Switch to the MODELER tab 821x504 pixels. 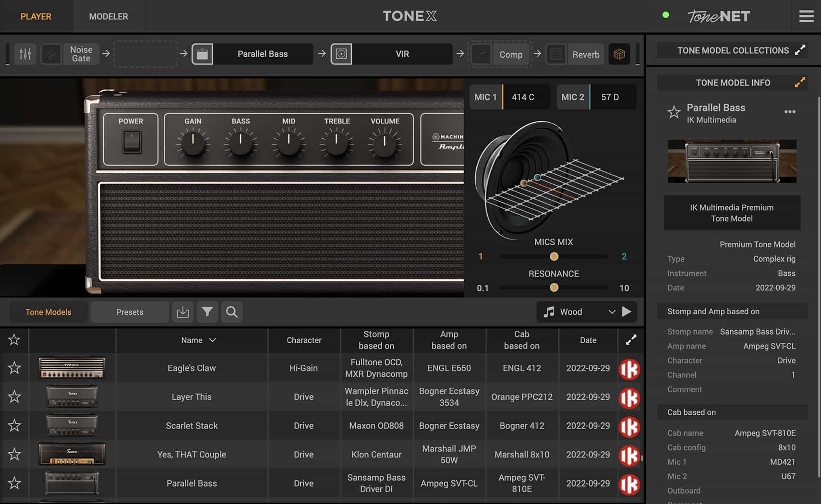point(109,16)
